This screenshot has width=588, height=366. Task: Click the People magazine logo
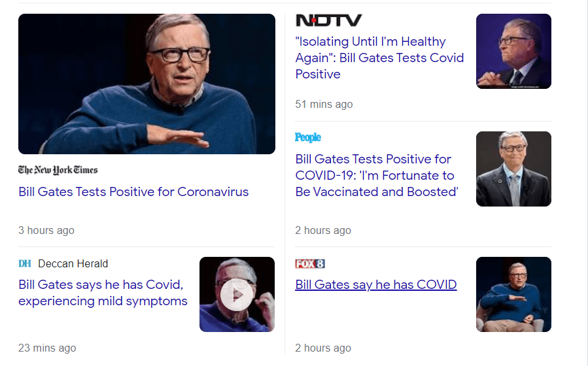(x=308, y=137)
